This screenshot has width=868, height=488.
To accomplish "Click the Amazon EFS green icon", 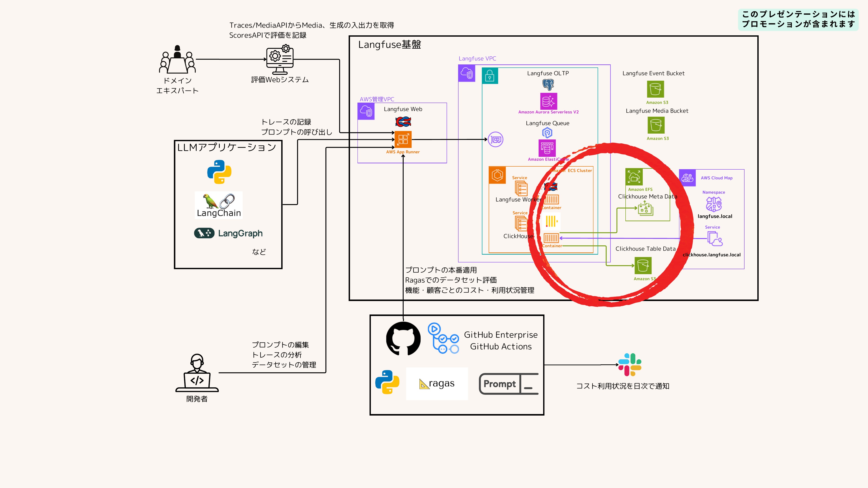I will click(634, 177).
